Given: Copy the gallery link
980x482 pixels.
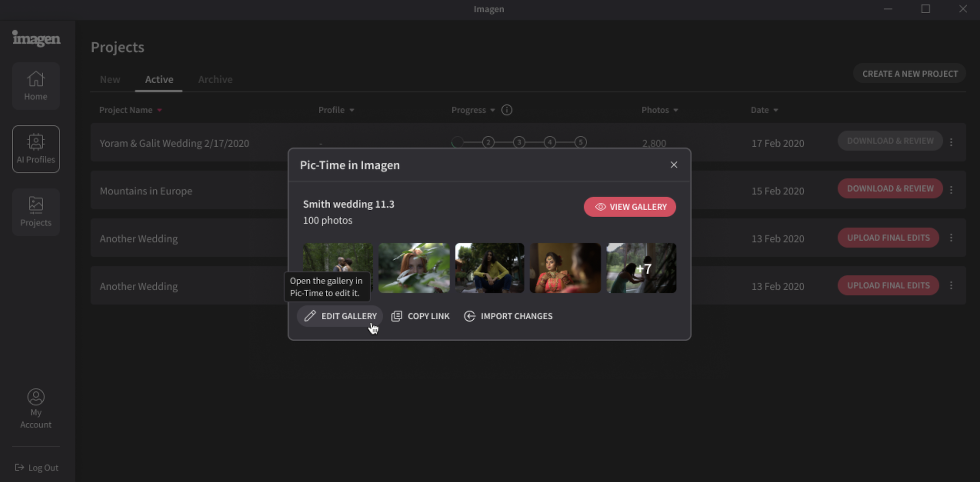Looking at the screenshot, I should [x=420, y=316].
